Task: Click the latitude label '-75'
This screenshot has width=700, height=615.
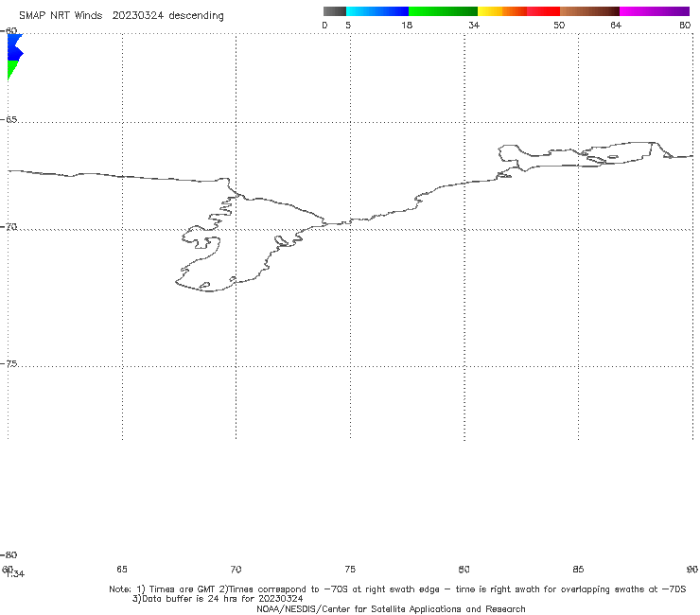Action: point(9,363)
